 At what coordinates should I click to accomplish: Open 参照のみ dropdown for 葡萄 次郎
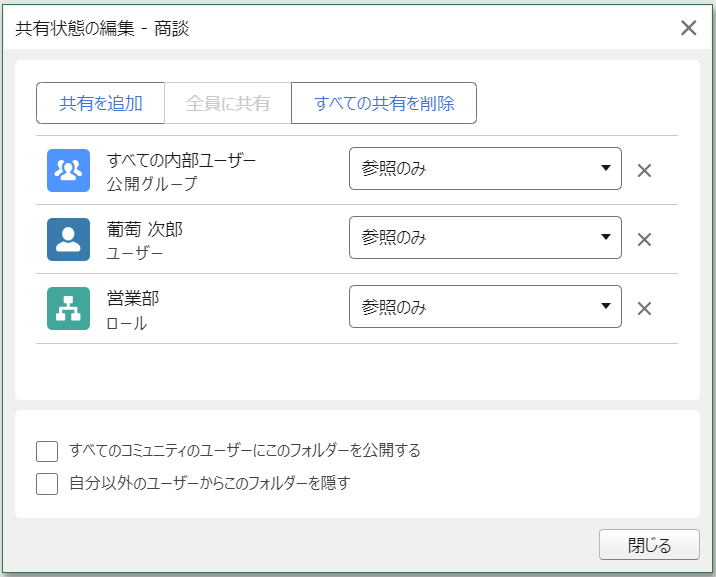point(485,237)
